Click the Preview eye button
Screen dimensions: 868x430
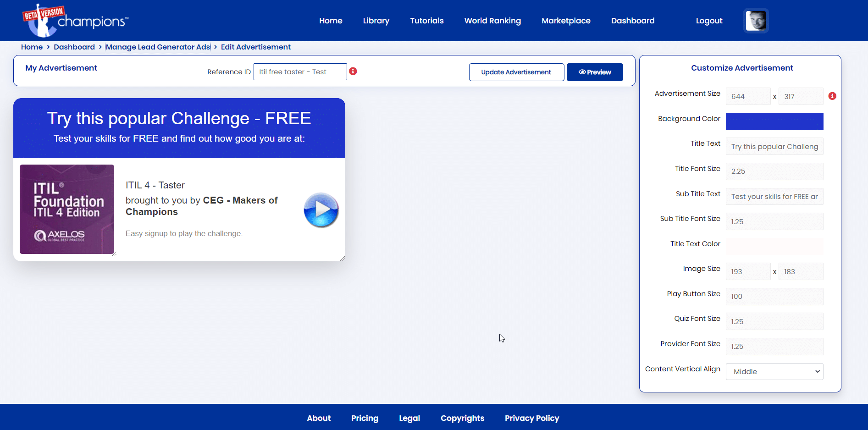pos(595,72)
